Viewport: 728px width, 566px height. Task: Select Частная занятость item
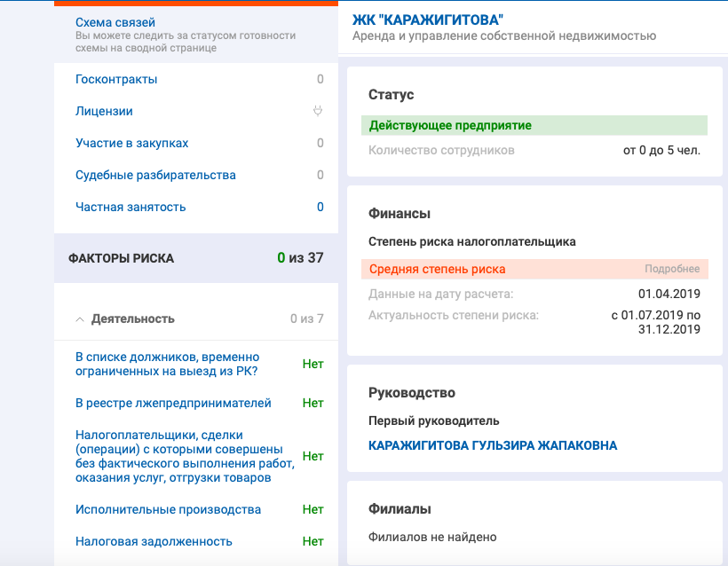(131, 207)
